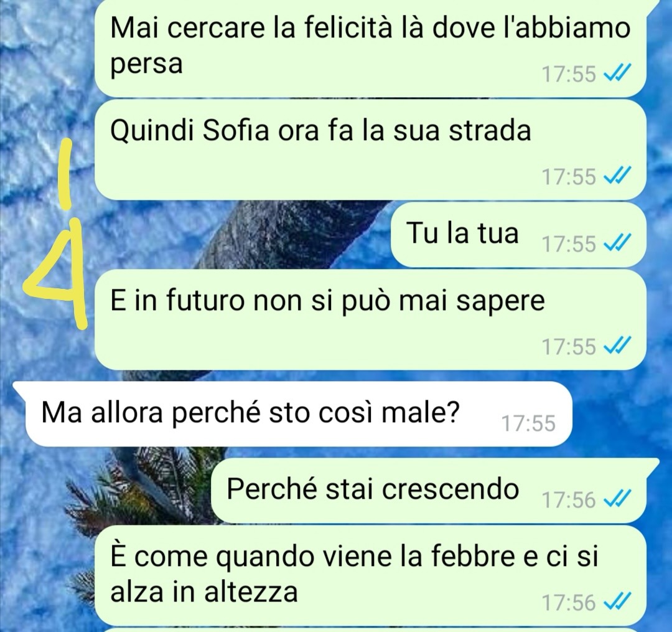Click the yellow drawn number 1 annotation

pos(65,173)
